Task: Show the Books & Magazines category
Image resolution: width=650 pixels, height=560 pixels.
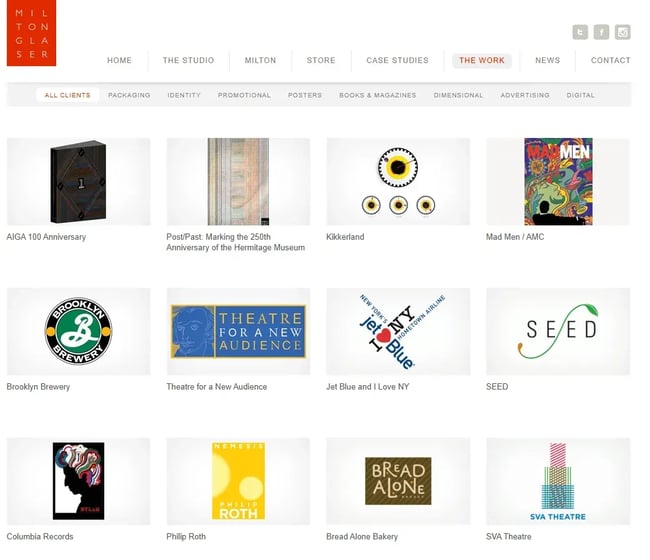Action: pos(378,95)
